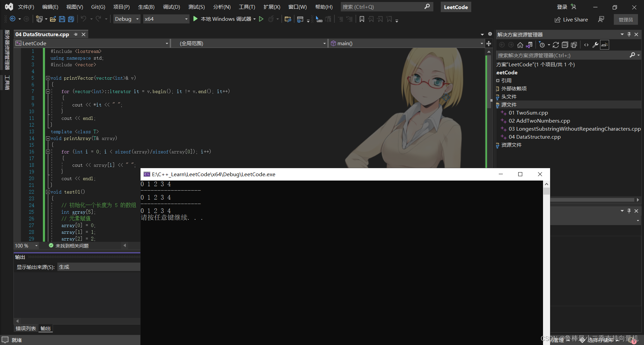644x345 pixels.
Task: Open 03 LongestSubstringWithoutRepeatingCharacters.cpp file
Action: coord(575,129)
